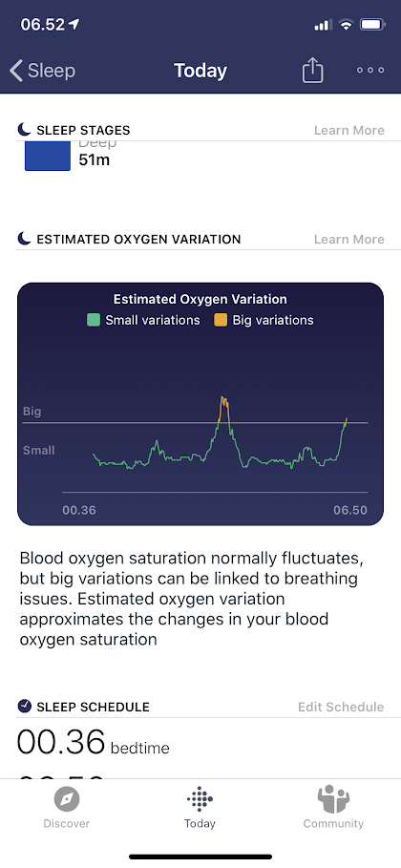The height and width of the screenshot is (868, 401).
Task: Tap the moon icon beside Sleep Stages
Action: click(x=24, y=130)
